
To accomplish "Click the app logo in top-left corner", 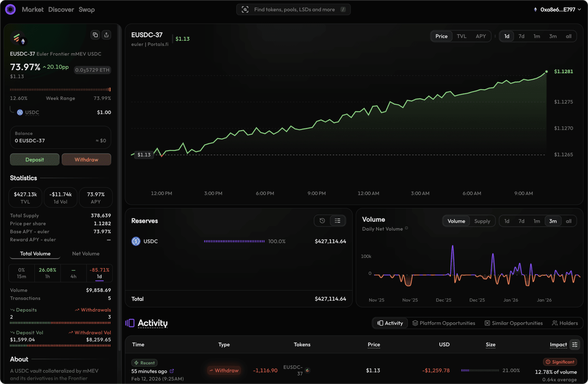I will [11, 10].
